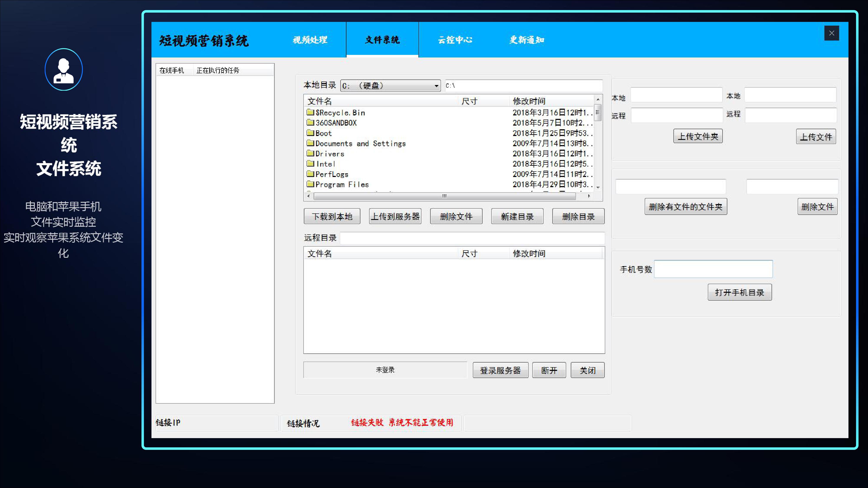Sort local list by 尺寸 column

pyautogui.click(x=483, y=101)
